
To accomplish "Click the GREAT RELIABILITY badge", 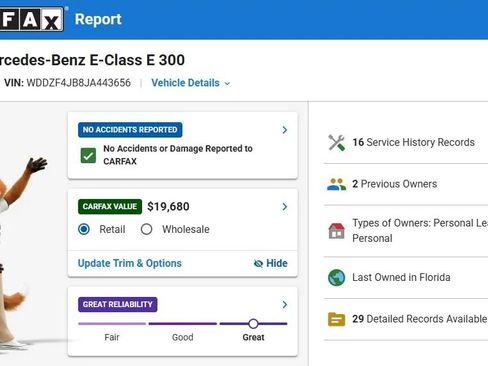I will coord(118,304).
